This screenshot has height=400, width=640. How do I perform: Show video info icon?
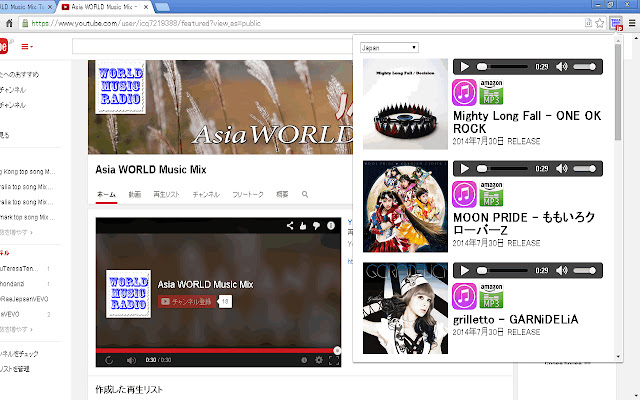331,225
